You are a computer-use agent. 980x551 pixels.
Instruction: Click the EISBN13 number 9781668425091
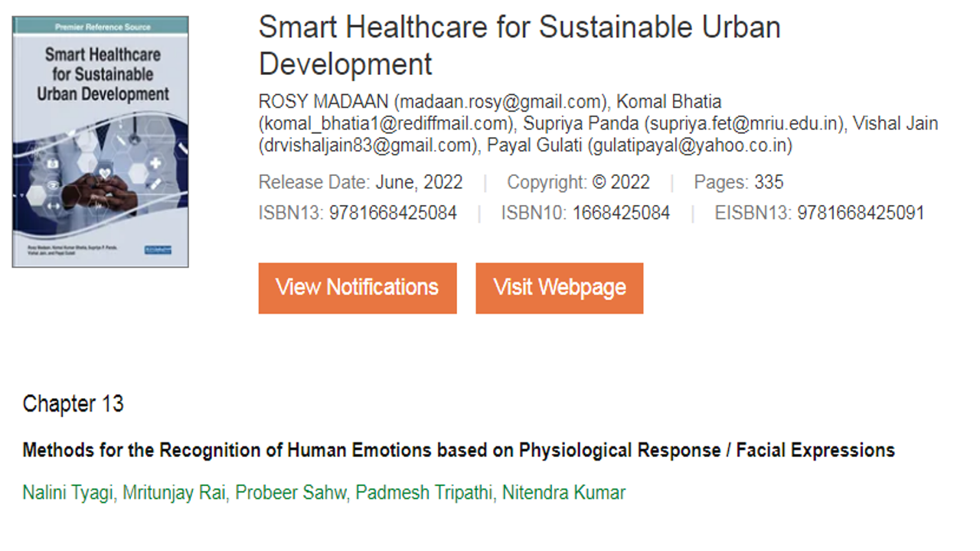tap(861, 214)
